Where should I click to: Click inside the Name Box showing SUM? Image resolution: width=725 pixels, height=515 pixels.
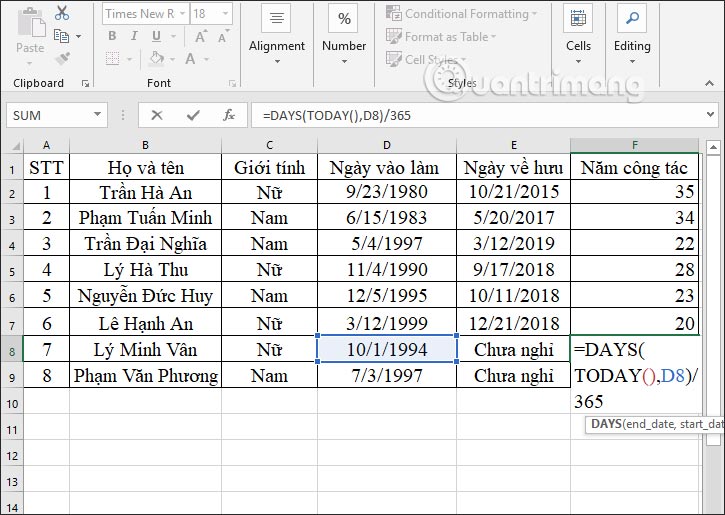49,115
